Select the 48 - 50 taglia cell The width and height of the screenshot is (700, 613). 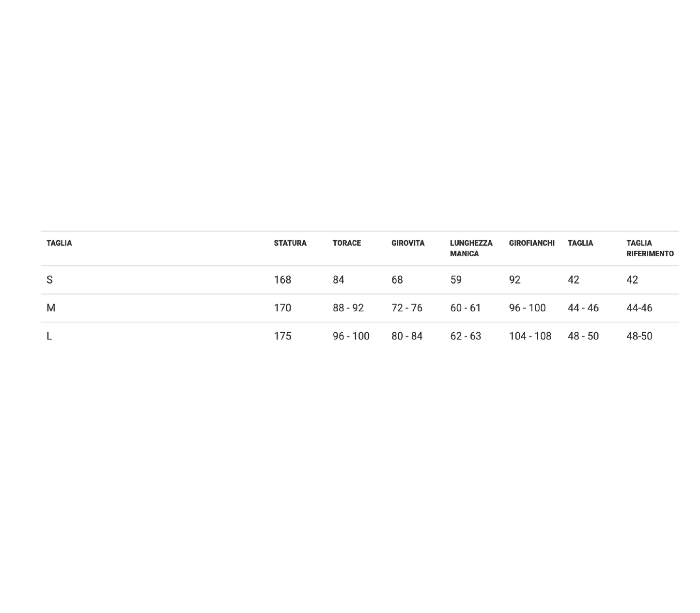tap(583, 336)
